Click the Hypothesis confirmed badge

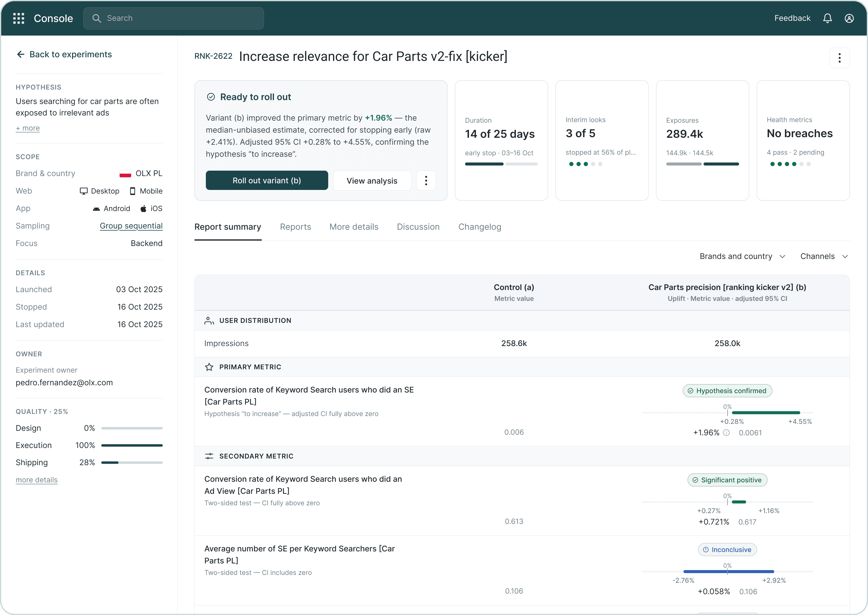pos(727,391)
